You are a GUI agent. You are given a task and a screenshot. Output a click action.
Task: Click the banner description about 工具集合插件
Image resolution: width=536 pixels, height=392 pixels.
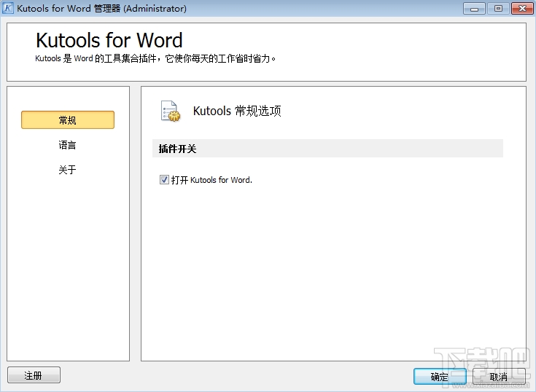click(155, 58)
